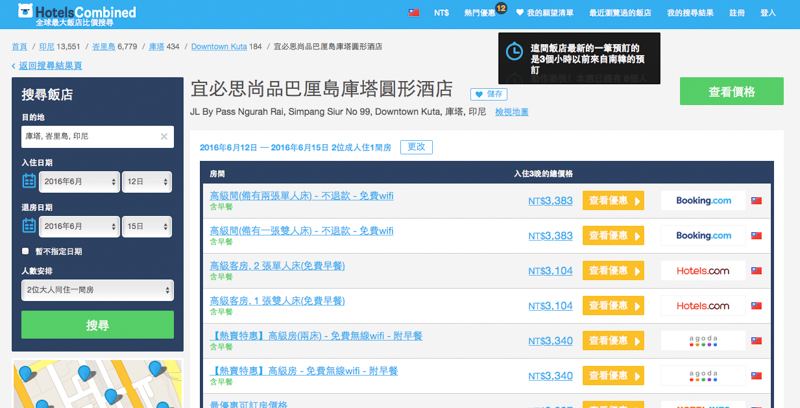Viewport: 800px width, 408px height.
Task: Click 查看優惠 in second Booking.com row
Action: (613, 236)
